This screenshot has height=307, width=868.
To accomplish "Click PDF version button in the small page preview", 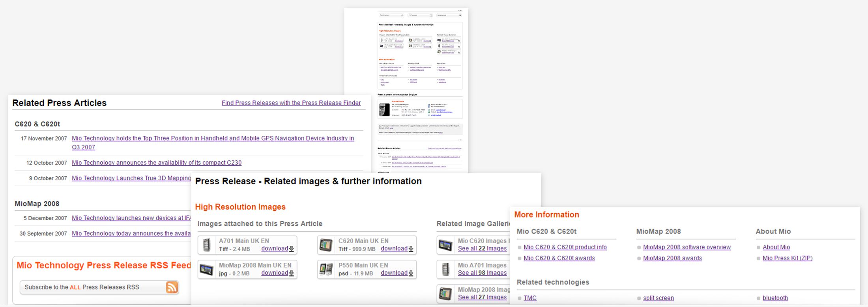I will (x=420, y=15).
